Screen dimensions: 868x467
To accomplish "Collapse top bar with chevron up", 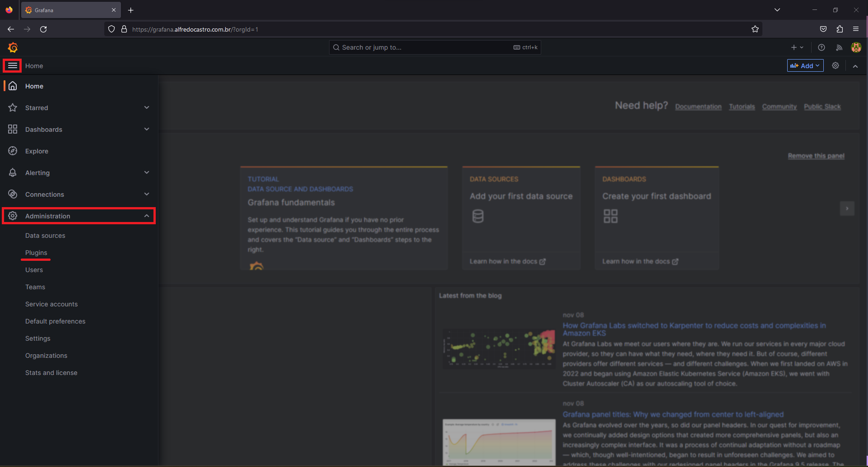I will (855, 66).
